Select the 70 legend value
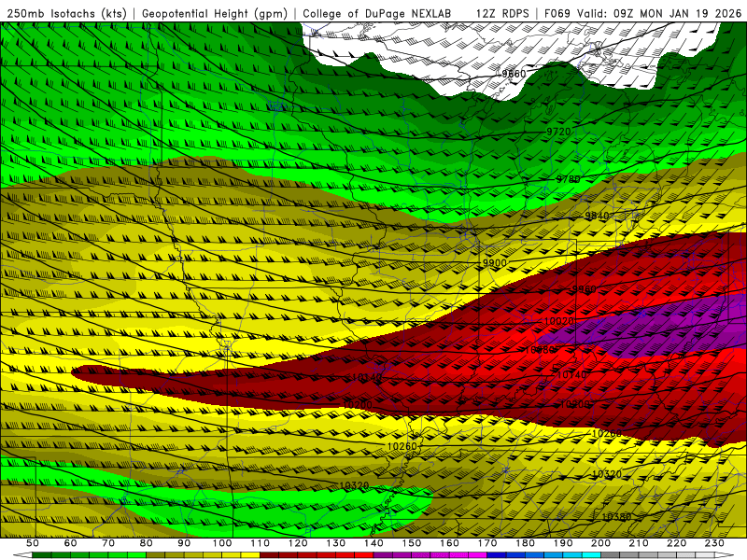The image size is (747, 560). coord(108,543)
